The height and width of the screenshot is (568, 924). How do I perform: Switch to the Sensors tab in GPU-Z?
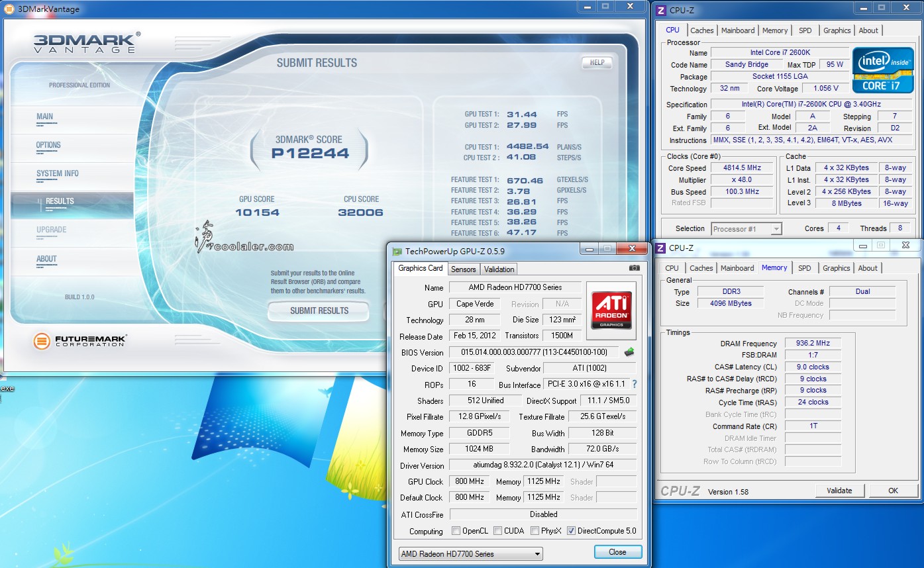coord(463,269)
